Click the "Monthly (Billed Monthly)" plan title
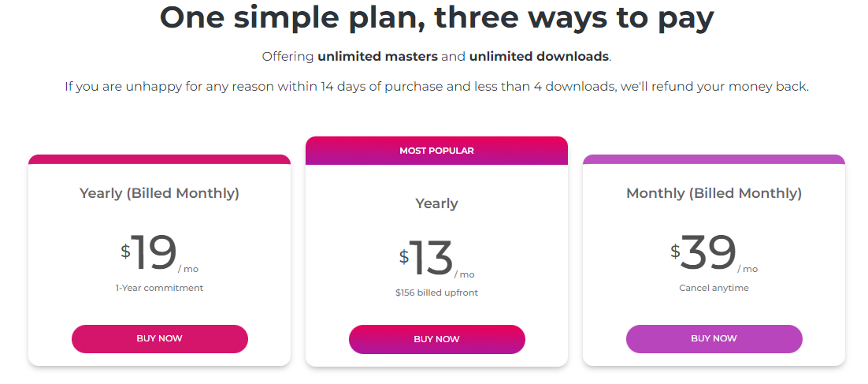The image size is (868, 384). click(714, 193)
